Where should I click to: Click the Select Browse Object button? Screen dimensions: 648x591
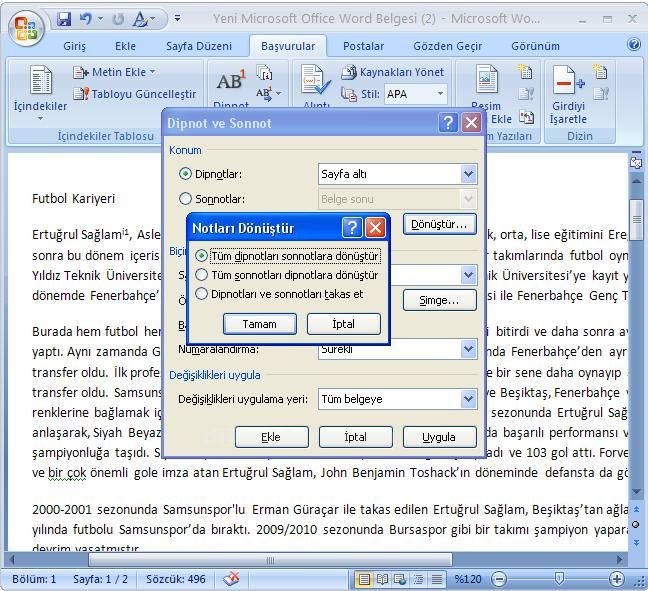[636, 524]
